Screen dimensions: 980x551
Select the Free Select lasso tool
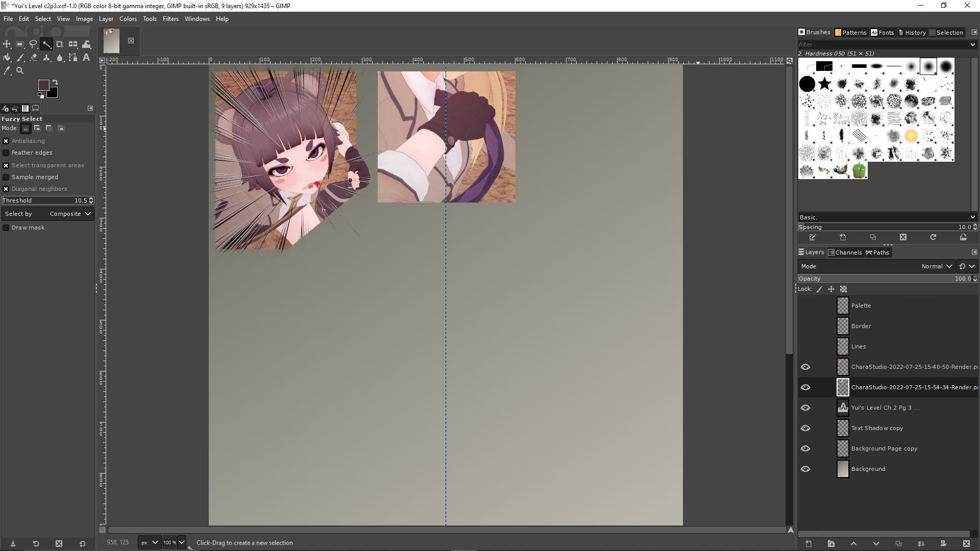tap(33, 44)
